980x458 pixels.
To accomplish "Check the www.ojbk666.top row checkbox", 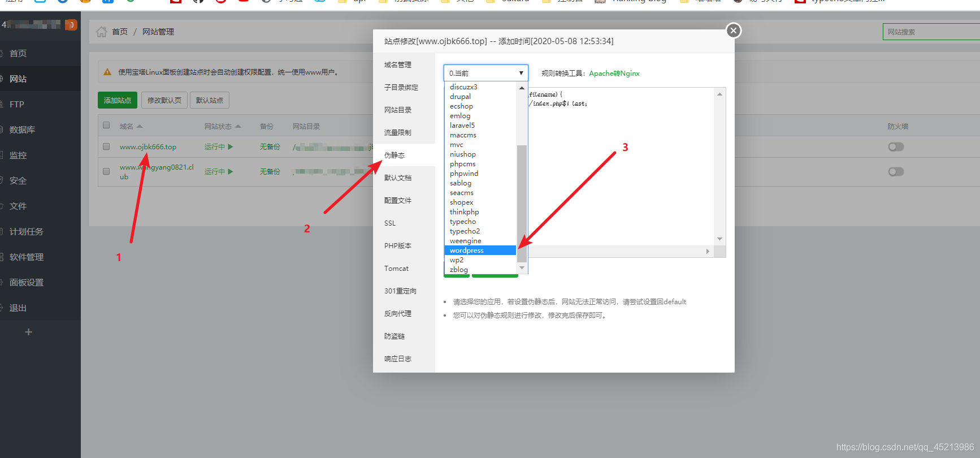I will 106,146.
